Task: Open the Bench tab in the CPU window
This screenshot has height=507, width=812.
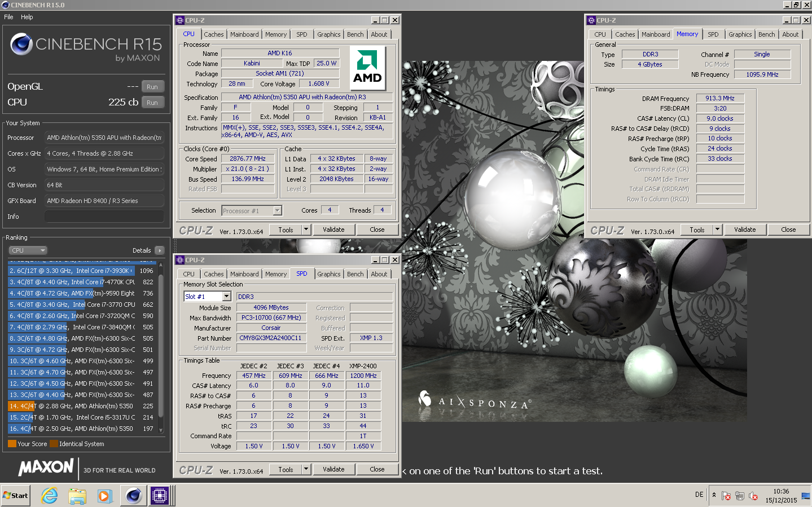Action: [x=355, y=34]
